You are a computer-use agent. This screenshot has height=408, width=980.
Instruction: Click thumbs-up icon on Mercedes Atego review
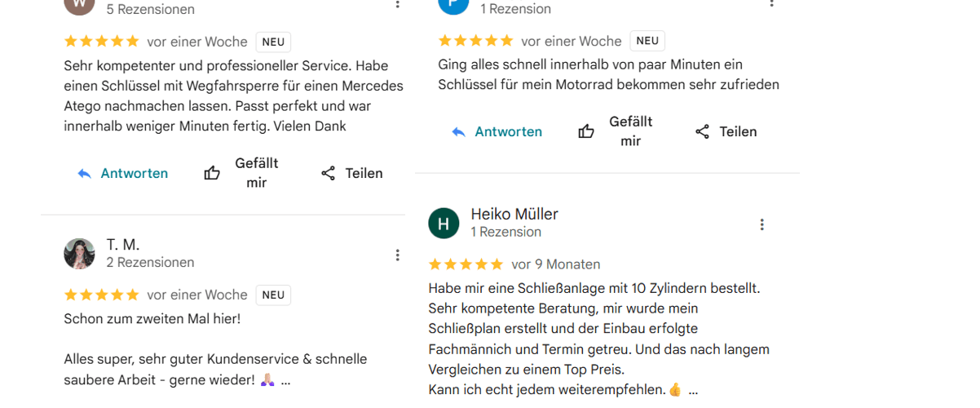[x=212, y=173]
